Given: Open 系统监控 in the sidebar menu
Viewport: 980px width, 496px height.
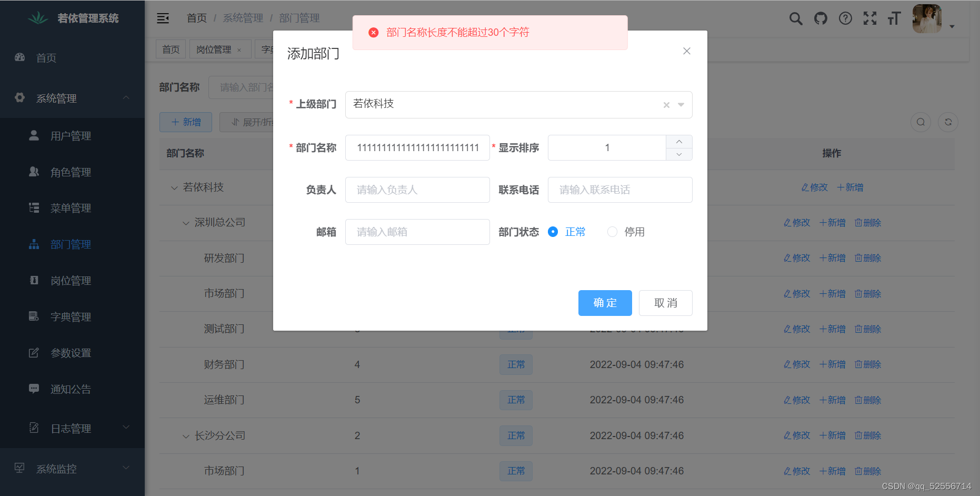Looking at the screenshot, I should (x=56, y=468).
